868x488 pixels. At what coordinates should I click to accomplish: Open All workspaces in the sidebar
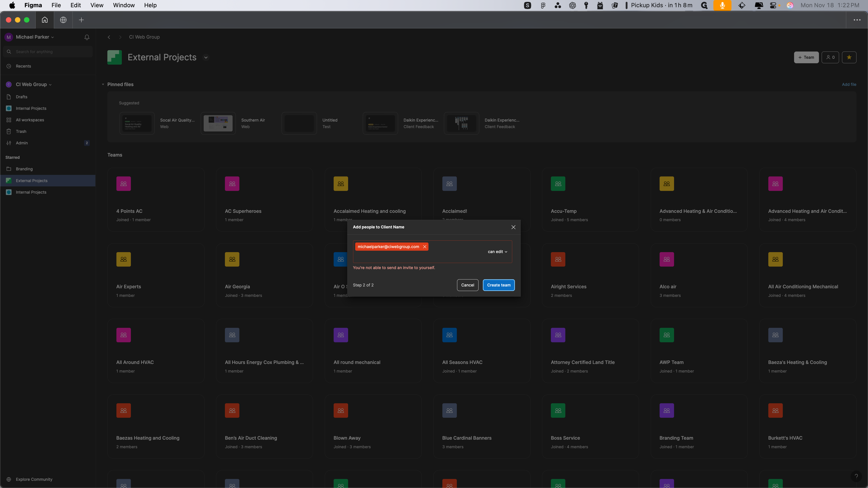coord(47,120)
